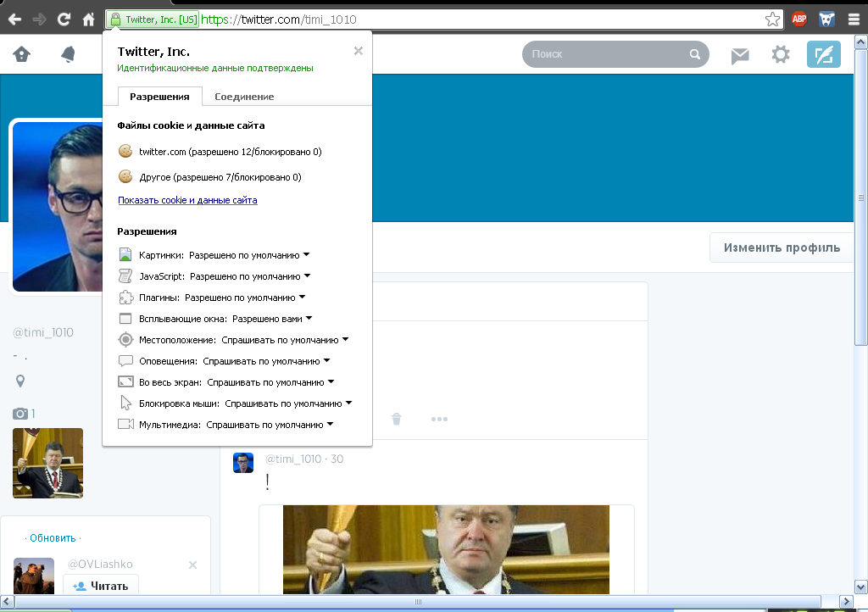The height and width of the screenshot is (612, 868).
Task: Switch to the Соединение tab
Action: tap(244, 97)
